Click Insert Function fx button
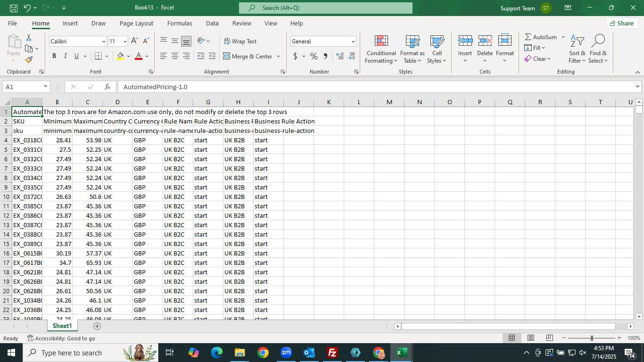Viewport: 644px width, 362px height. click(107, 87)
